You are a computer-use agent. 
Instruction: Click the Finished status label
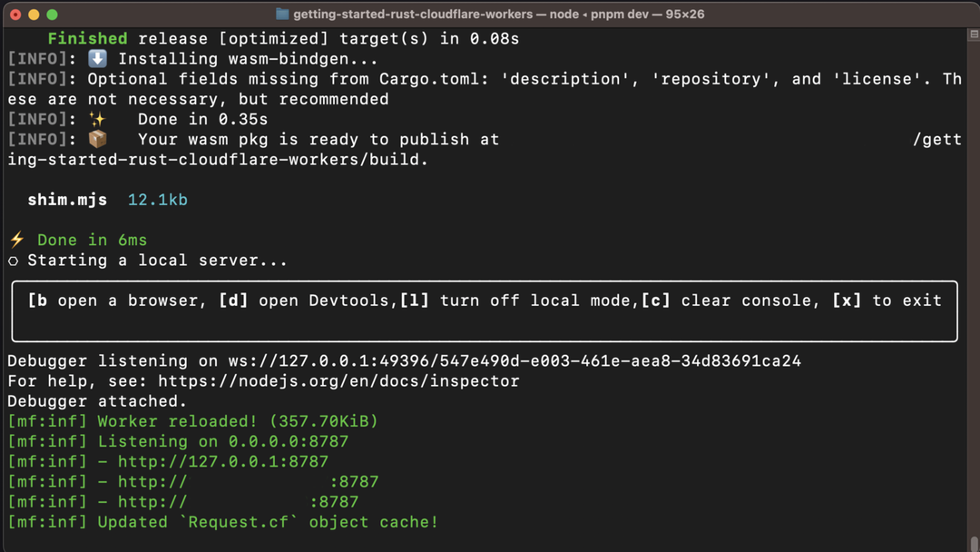click(87, 38)
